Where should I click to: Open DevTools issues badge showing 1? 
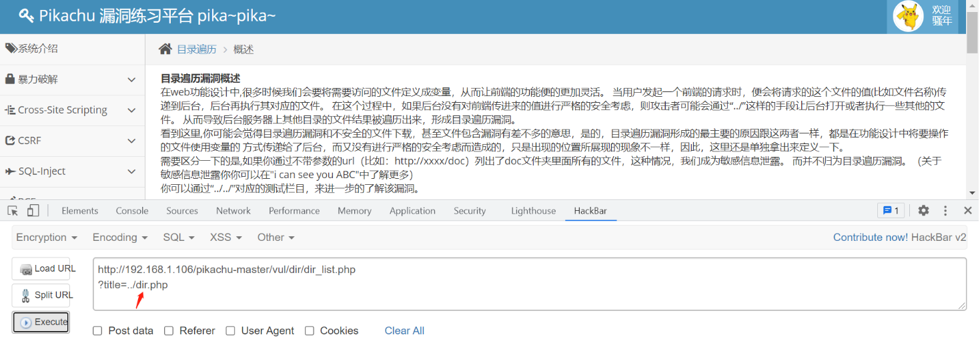[x=891, y=211]
